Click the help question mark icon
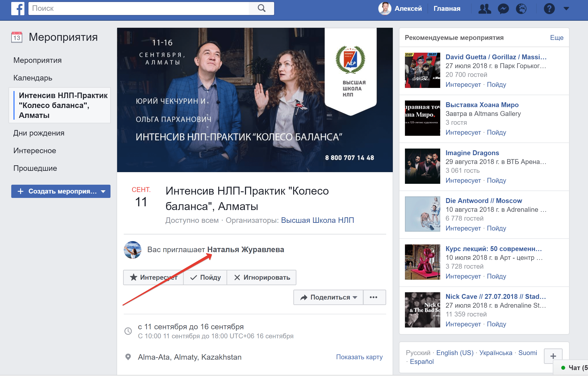 coord(549,9)
